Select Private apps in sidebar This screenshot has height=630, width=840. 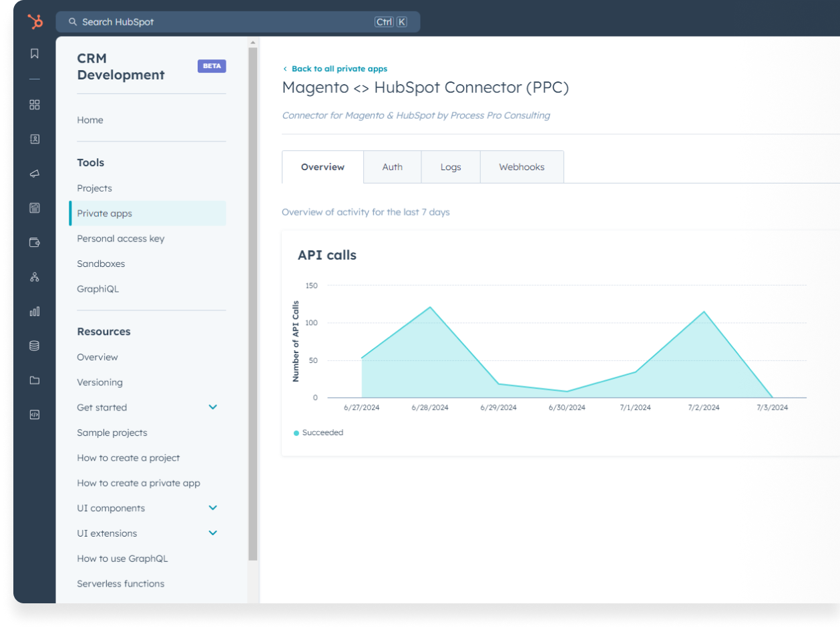coord(147,214)
